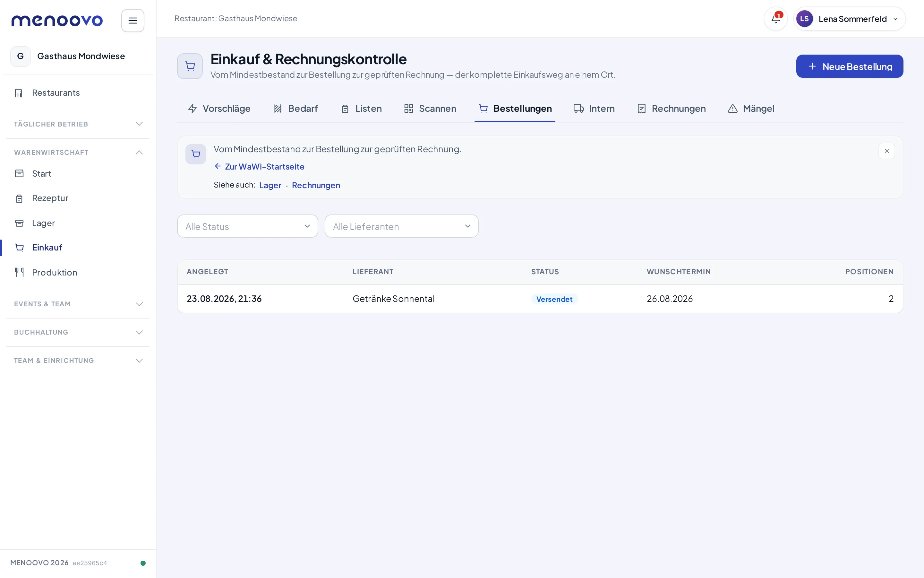Open the Alle Lieferanten dropdown
The image size is (924, 578).
pos(401,226)
